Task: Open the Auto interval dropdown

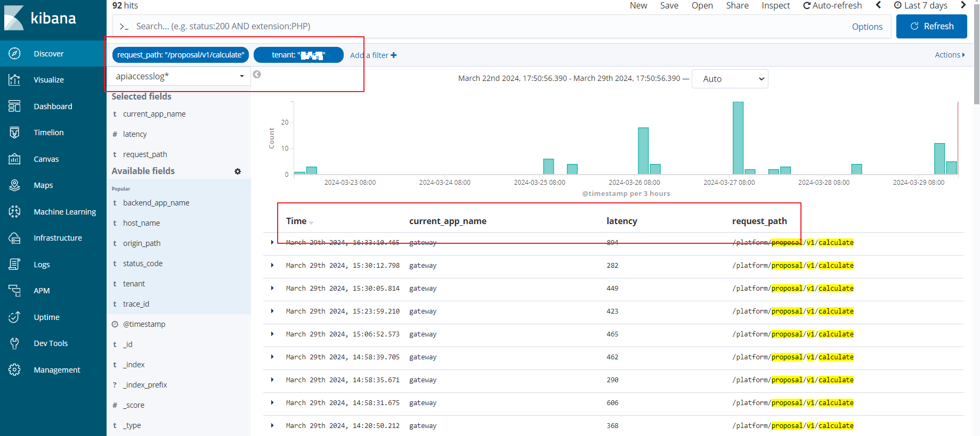Action: 730,79
